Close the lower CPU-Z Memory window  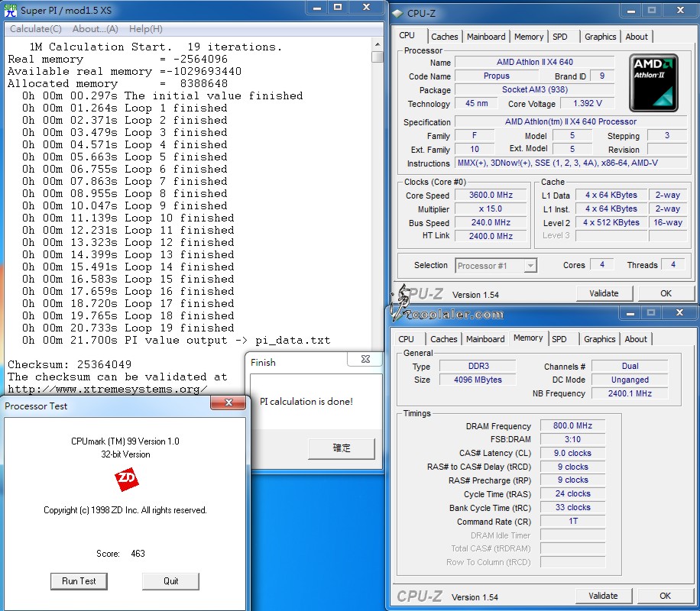679,312
